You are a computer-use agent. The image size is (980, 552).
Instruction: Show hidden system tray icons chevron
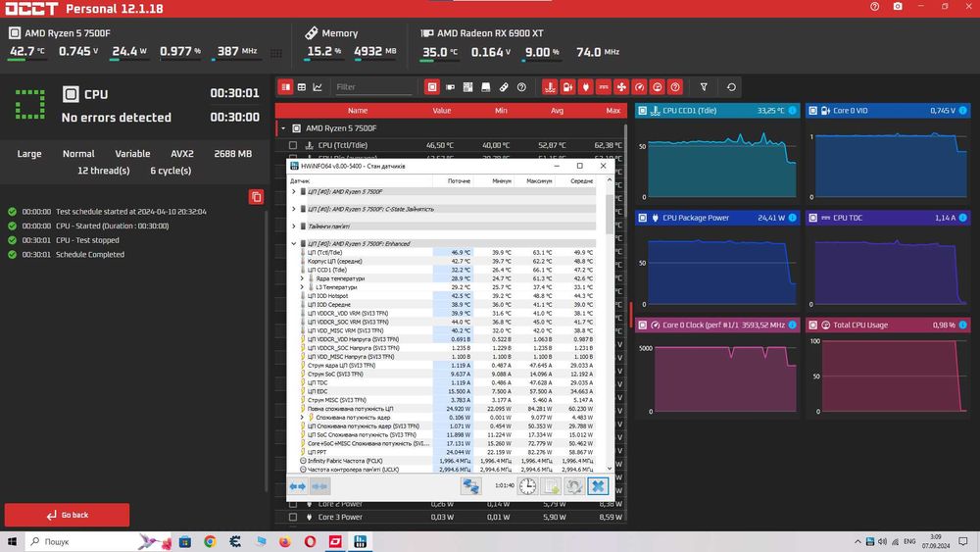(857, 541)
